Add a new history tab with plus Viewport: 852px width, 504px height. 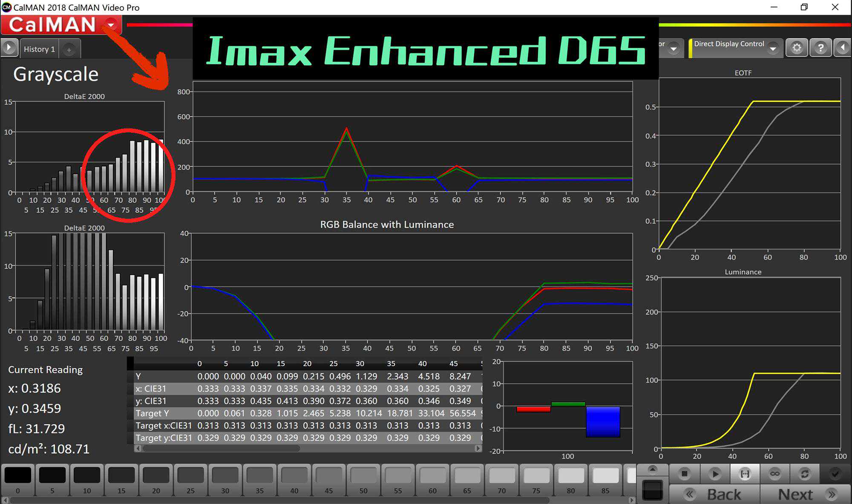tap(69, 50)
